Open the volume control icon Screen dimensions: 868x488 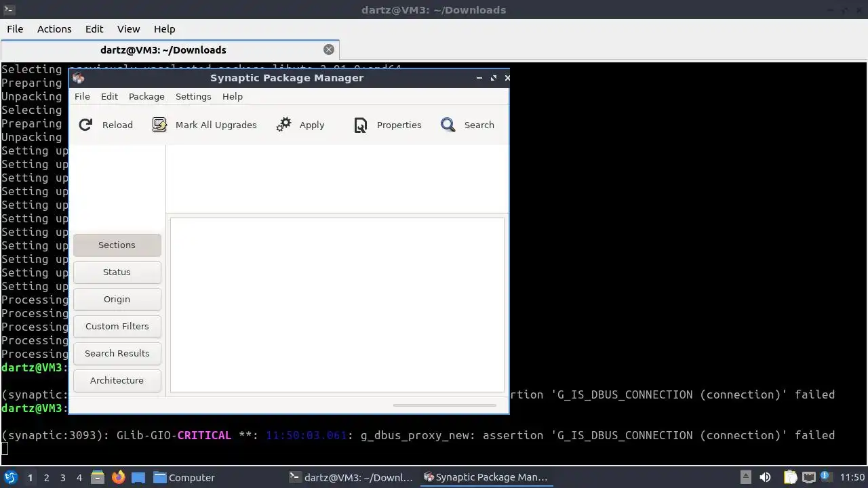[765, 477]
